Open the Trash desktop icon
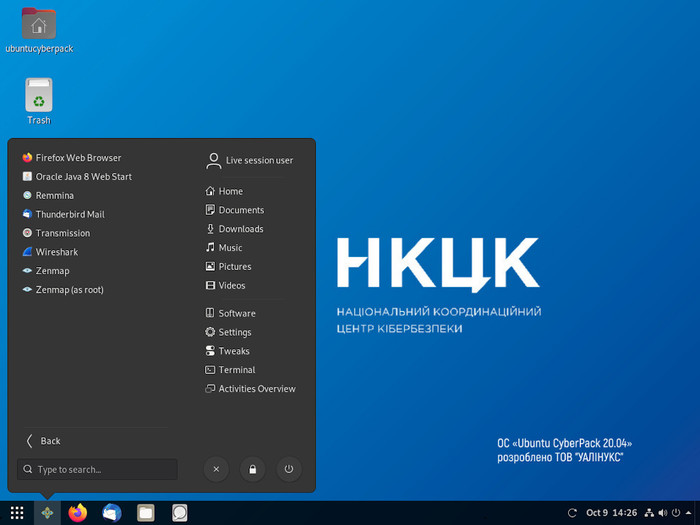Viewport: 700px width, 525px height. pyautogui.click(x=38, y=102)
